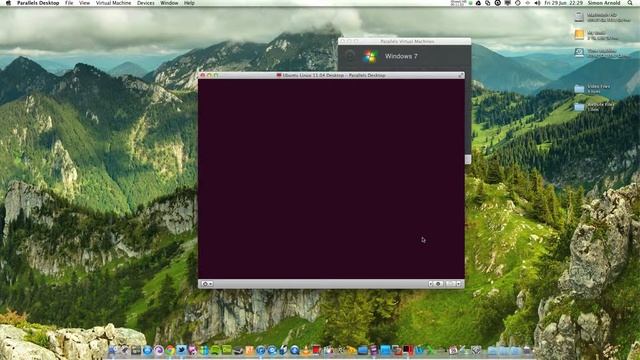Click the display icon in the menu bar
The width and height of the screenshot is (640, 360).
click(x=507, y=3)
